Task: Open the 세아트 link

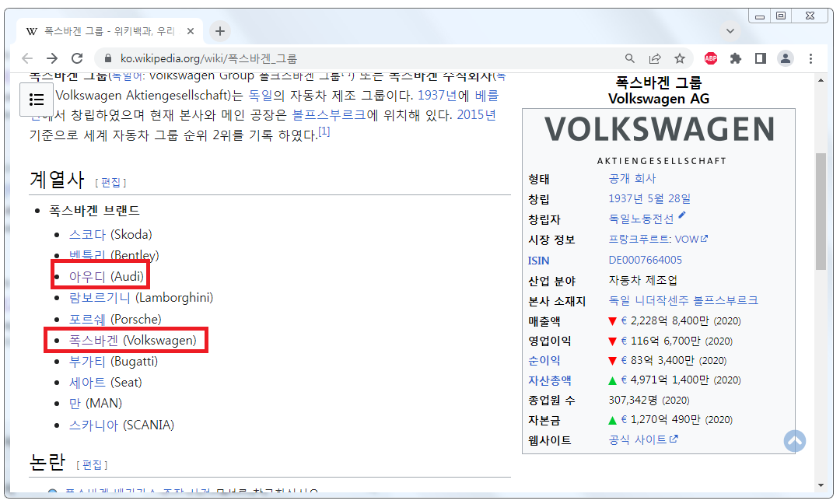Action: pyautogui.click(x=87, y=383)
